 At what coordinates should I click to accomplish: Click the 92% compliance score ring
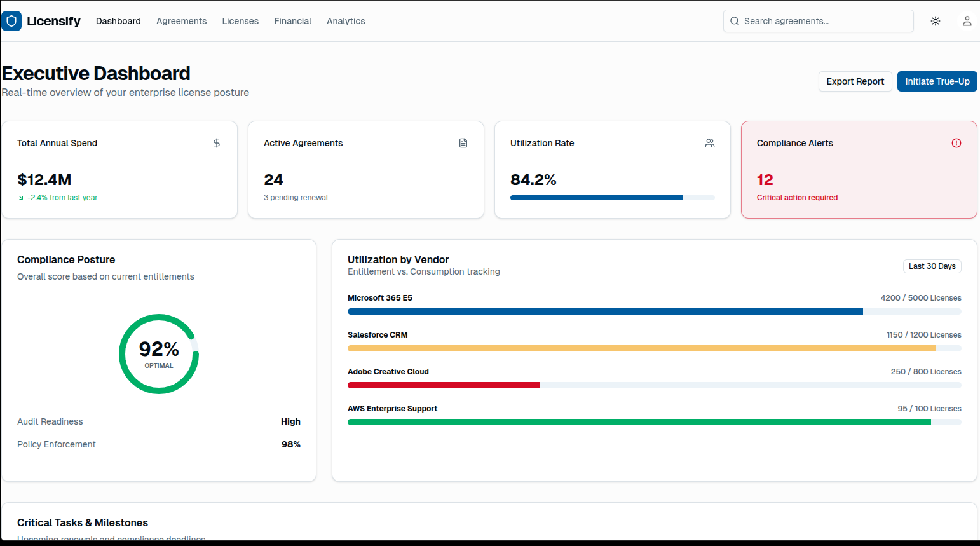(x=159, y=354)
